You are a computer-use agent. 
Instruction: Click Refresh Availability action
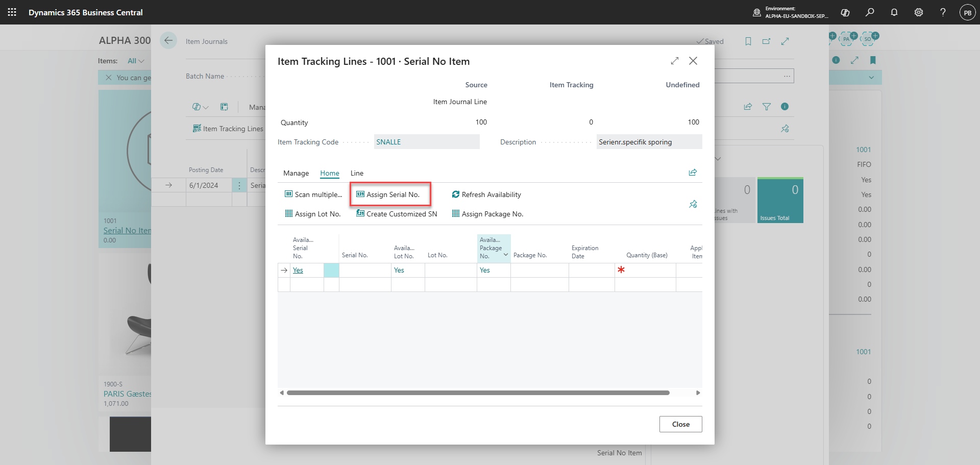click(x=486, y=194)
